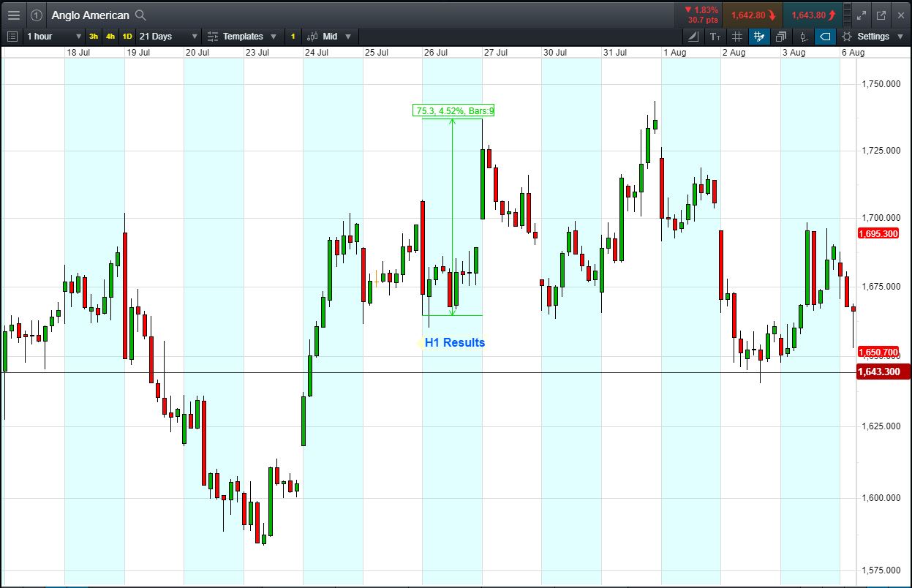Screen dimensions: 912x588
Task: Click the 1,695.300 red price marker
Action: pyautogui.click(x=878, y=234)
